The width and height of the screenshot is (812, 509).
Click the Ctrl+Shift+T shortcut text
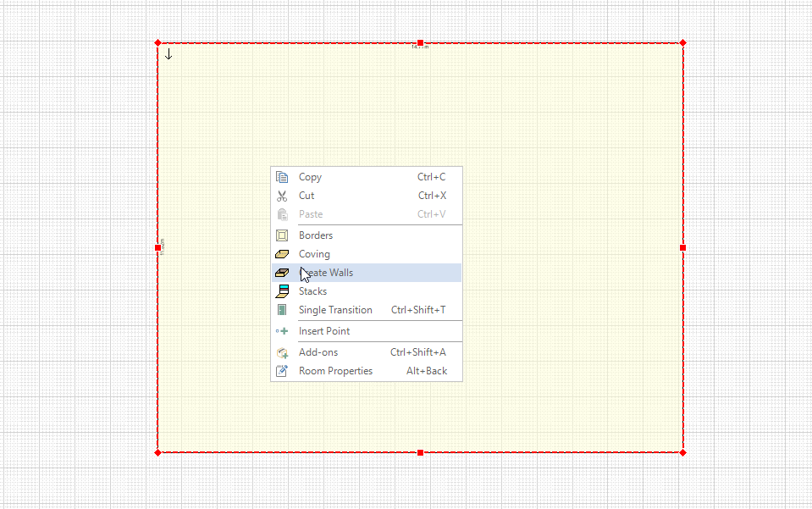[x=418, y=310]
